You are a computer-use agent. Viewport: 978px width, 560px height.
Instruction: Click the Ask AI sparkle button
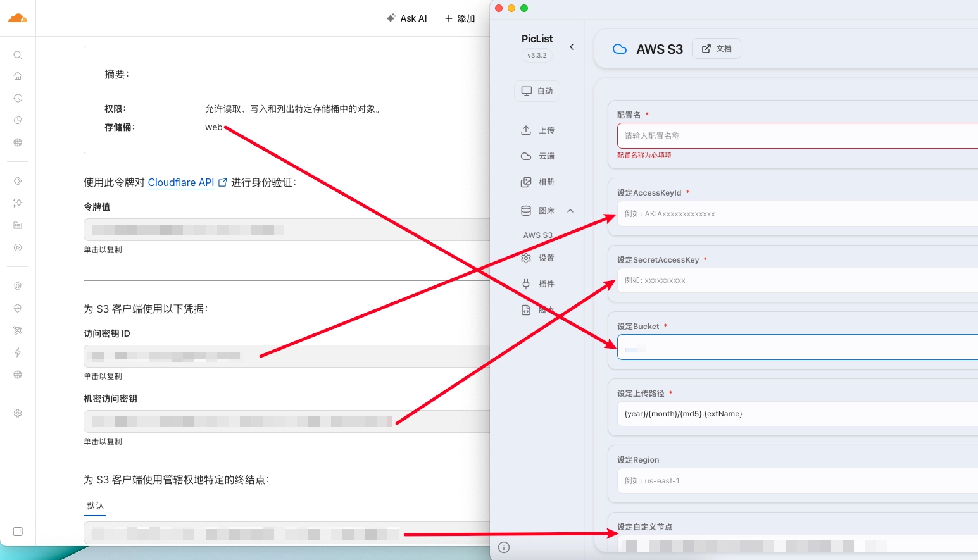click(407, 18)
